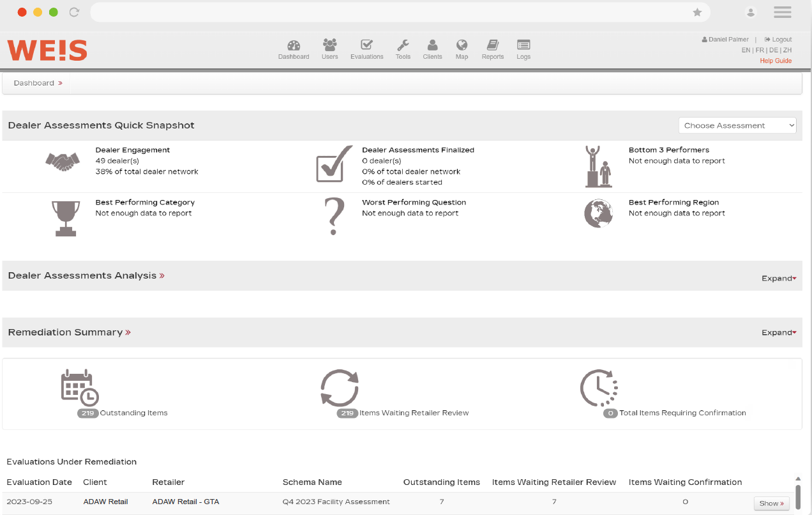Click the Items Waiting Retailer Review icon

339,388
